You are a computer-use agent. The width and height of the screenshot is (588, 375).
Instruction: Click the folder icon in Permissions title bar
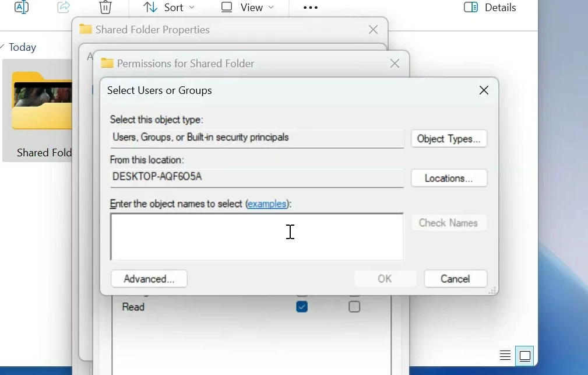pos(107,63)
